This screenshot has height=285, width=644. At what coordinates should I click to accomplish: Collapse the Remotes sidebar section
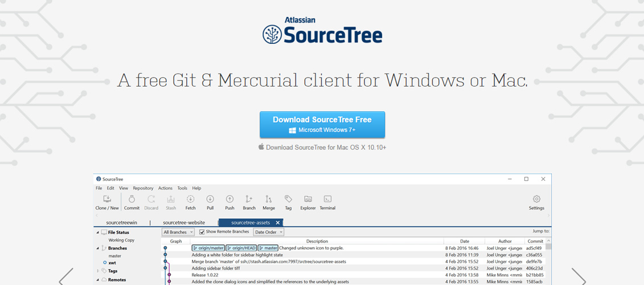98,280
